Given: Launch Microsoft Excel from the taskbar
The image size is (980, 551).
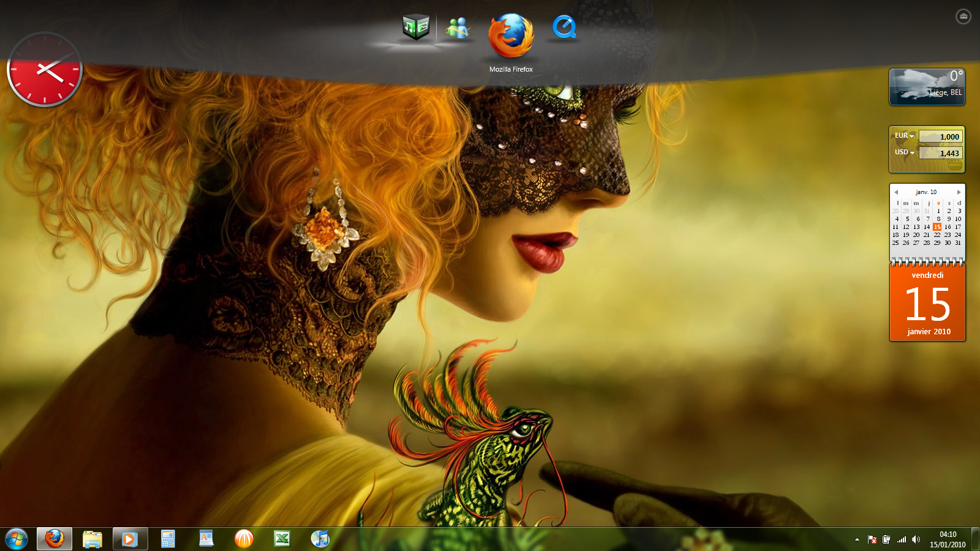Looking at the screenshot, I should pyautogui.click(x=282, y=539).
